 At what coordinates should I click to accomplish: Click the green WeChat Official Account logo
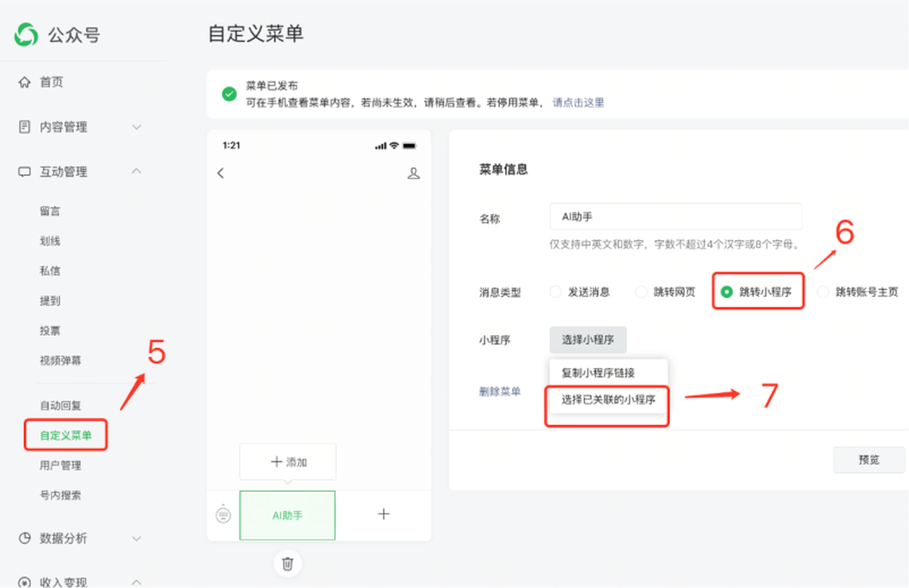tap(26, 35)
